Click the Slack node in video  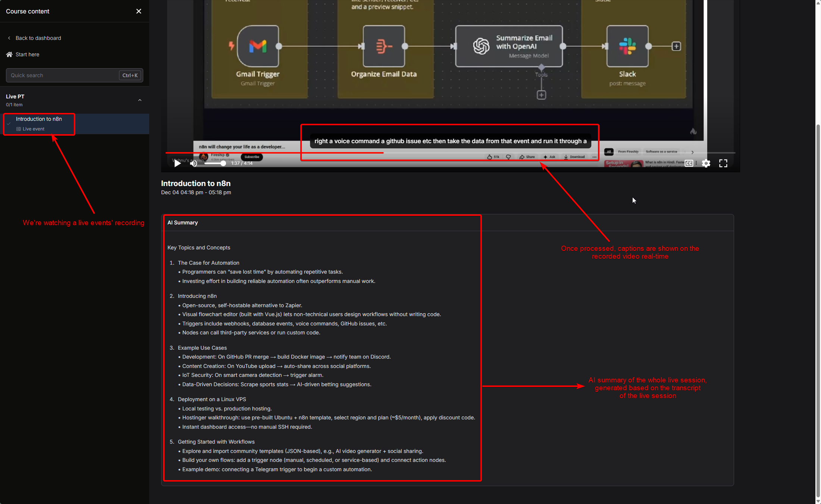[x=627, y=47]
